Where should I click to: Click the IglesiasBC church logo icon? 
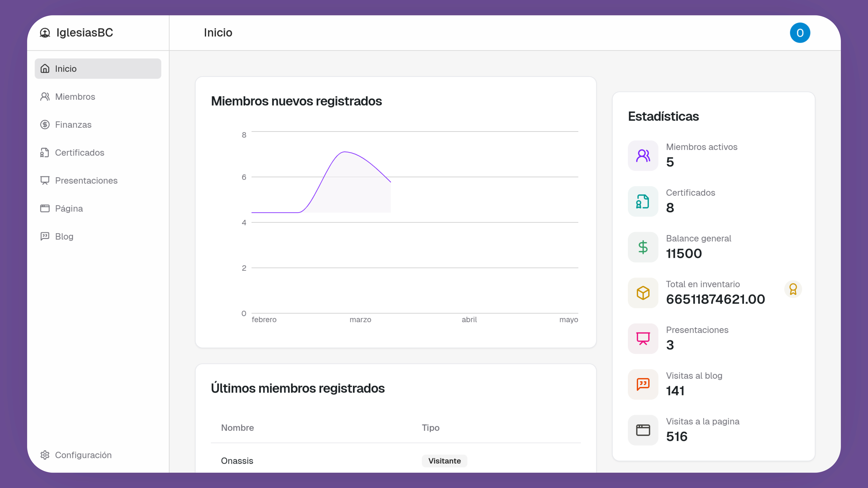tap(45, 33)
